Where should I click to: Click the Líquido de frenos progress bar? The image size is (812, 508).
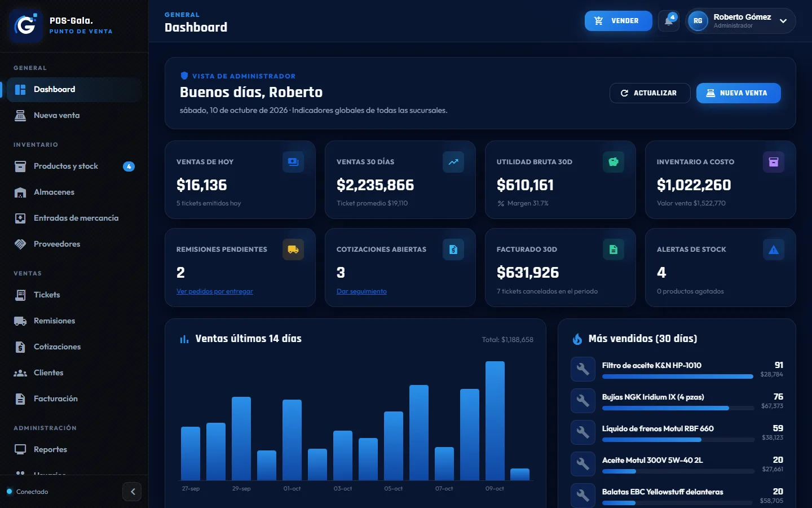coord(678,440)
